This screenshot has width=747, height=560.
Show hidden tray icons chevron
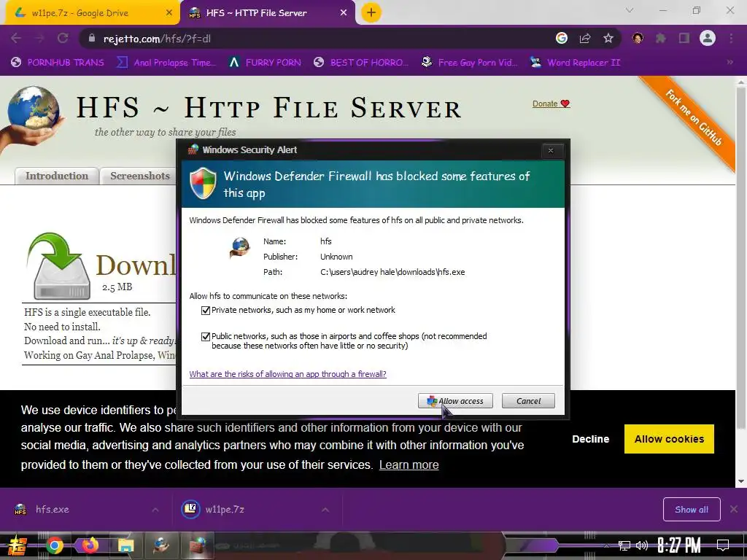pyautogui.click(x=606, y=545)
